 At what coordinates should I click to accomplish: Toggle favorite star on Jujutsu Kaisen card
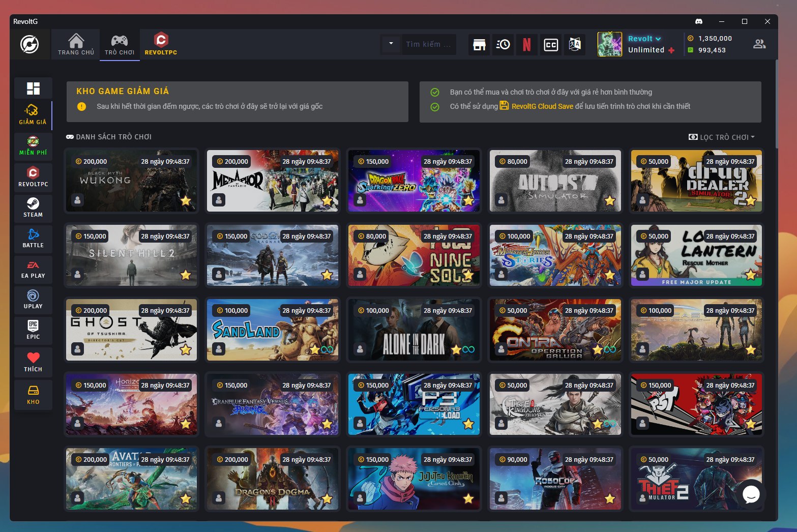(468, 498)
